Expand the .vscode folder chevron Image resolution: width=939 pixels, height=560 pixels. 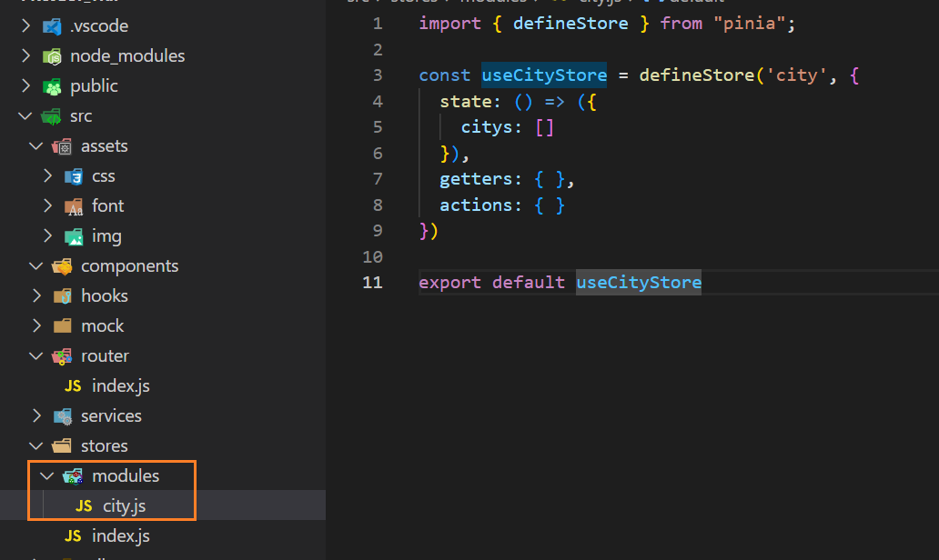[x=25, y=25]
